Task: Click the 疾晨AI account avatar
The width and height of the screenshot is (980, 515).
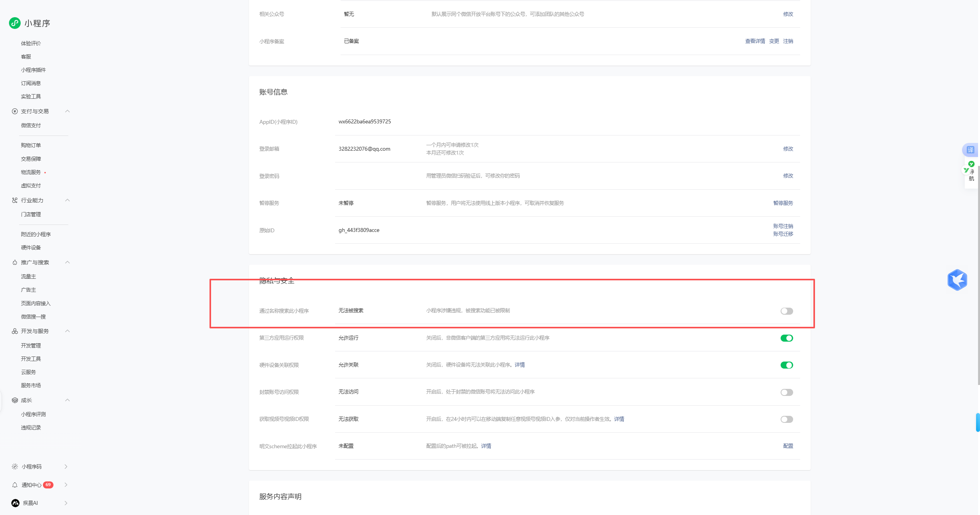Action: (16, 503)
